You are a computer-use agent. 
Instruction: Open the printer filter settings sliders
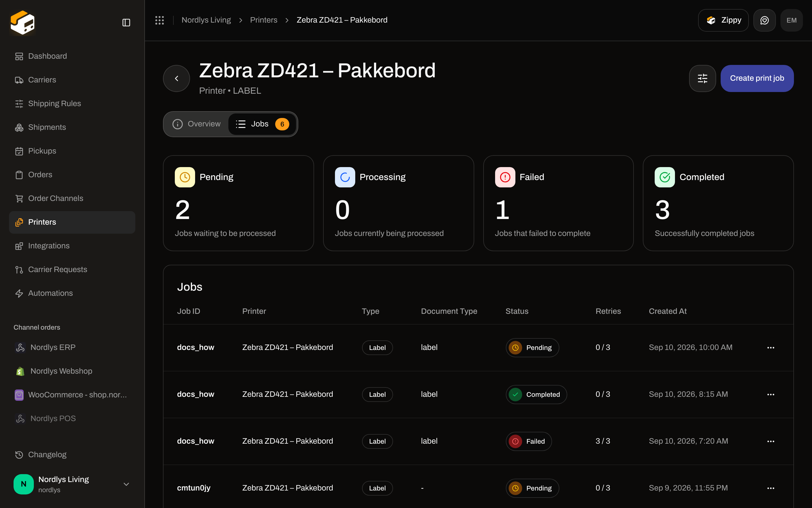coord(702,78)
